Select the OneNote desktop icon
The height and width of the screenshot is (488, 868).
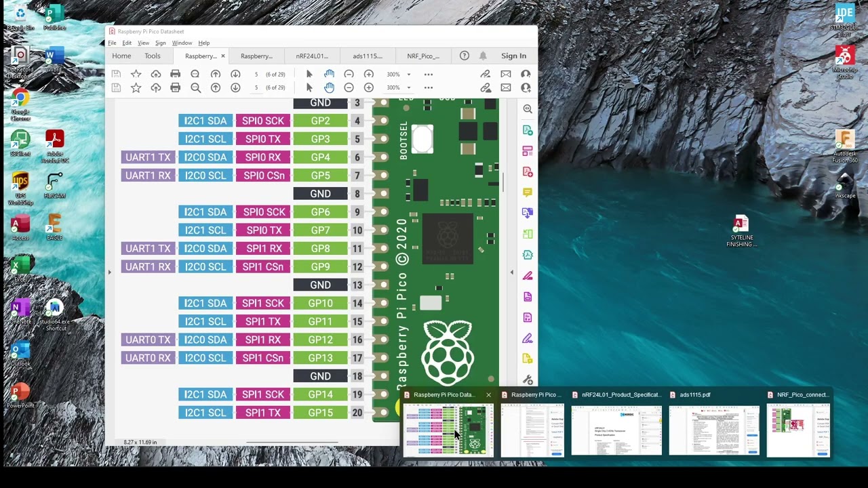20,312
